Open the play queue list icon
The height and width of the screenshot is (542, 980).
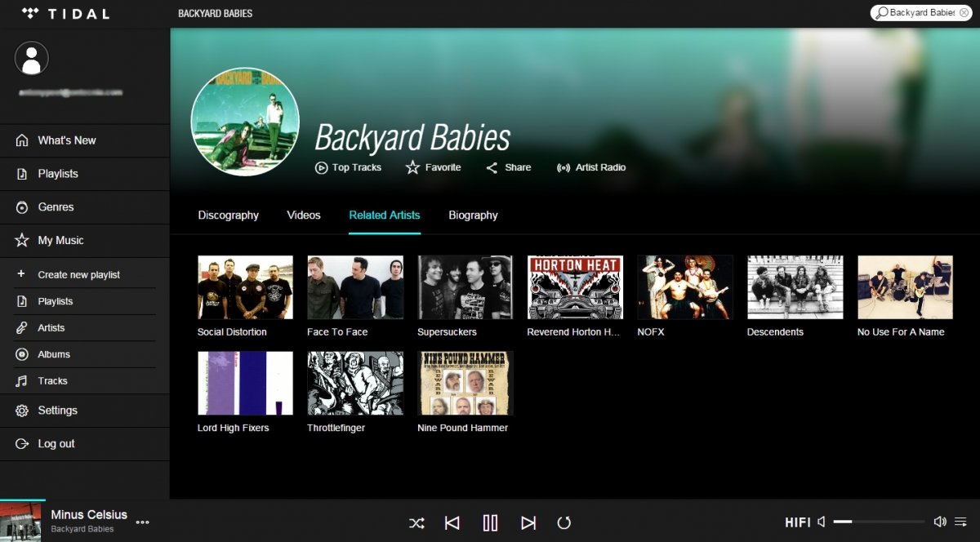click(960, 522)
